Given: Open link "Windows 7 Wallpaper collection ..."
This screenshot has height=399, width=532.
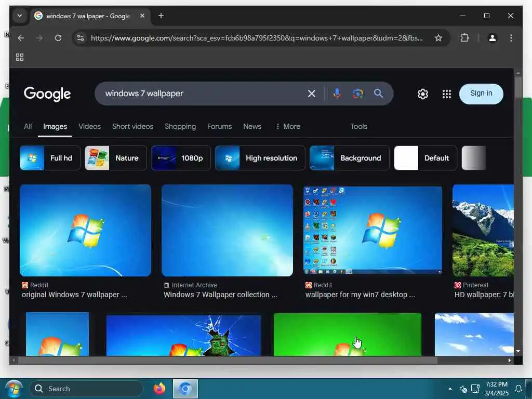Looking at the screenshot, I should click(220, 295).
